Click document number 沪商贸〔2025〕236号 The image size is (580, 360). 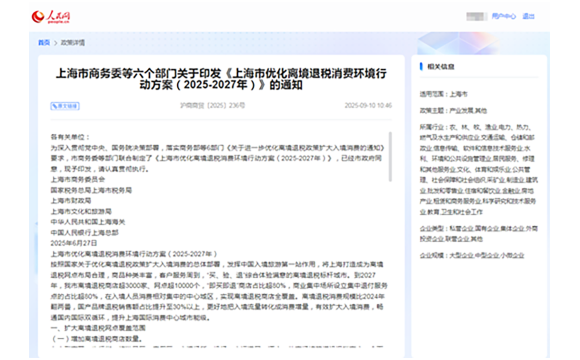(x=213, y=105)
